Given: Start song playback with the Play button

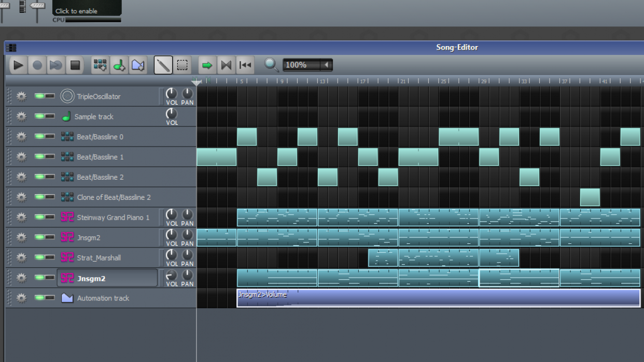Looking at the screenshot, I should [x=18, y=65].
